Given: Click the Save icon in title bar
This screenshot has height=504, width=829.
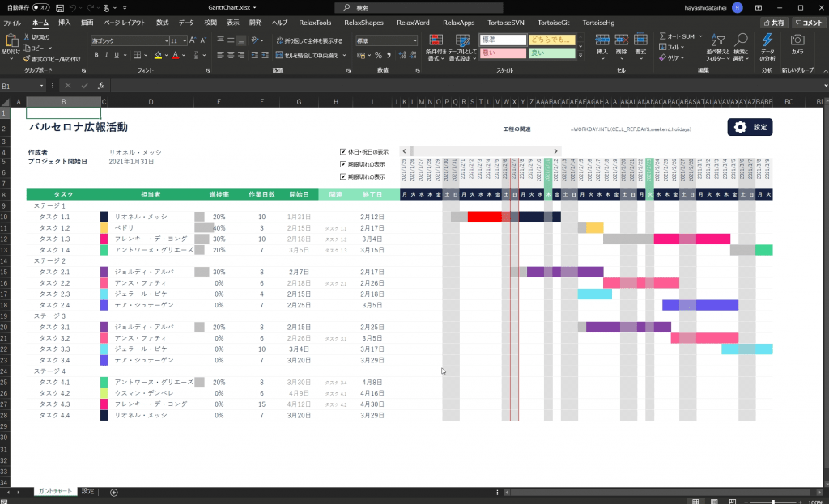Looking at the screenshot, I should point(61,7).
